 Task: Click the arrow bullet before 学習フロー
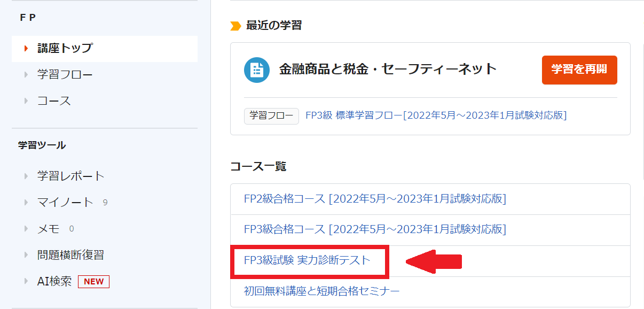tap(26, 75)
